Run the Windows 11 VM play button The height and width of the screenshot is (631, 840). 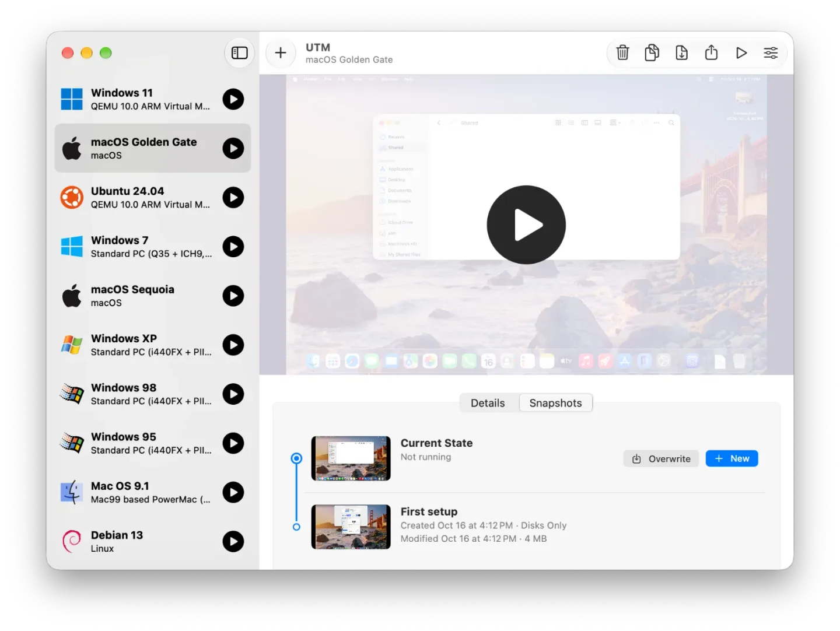pos(233,99)
